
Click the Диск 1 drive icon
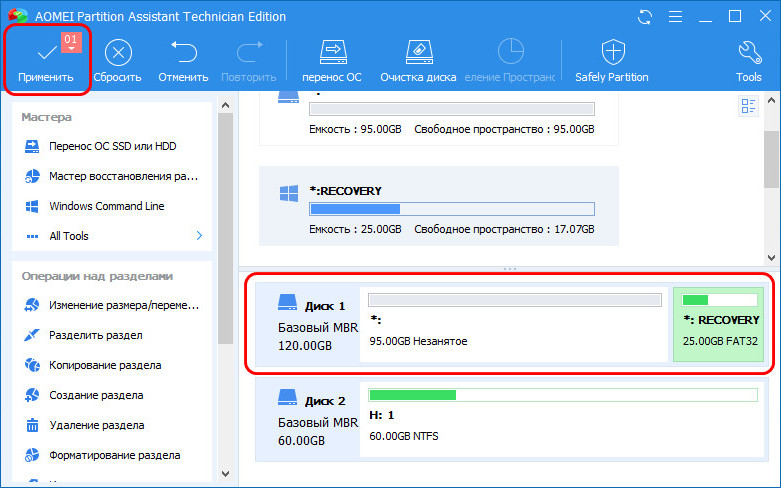(287, 302)
